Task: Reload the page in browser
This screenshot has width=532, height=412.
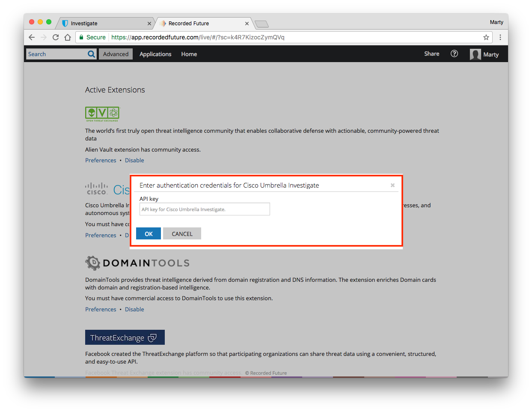Action: (x=56, y=37)
